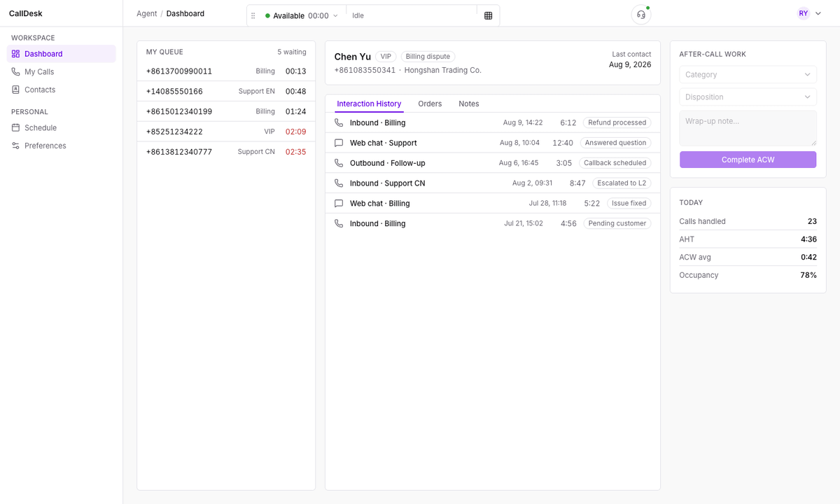Click the Issue fixed badge

coord(629,204)
